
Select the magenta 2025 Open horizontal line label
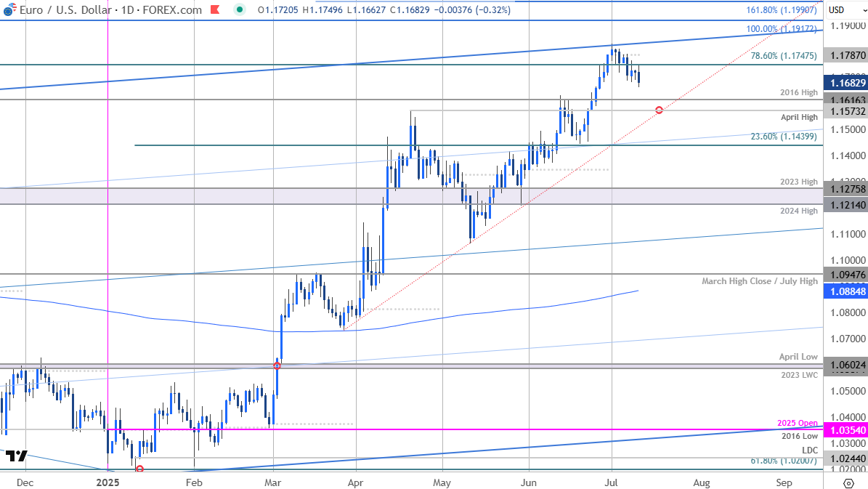point(798,423)
